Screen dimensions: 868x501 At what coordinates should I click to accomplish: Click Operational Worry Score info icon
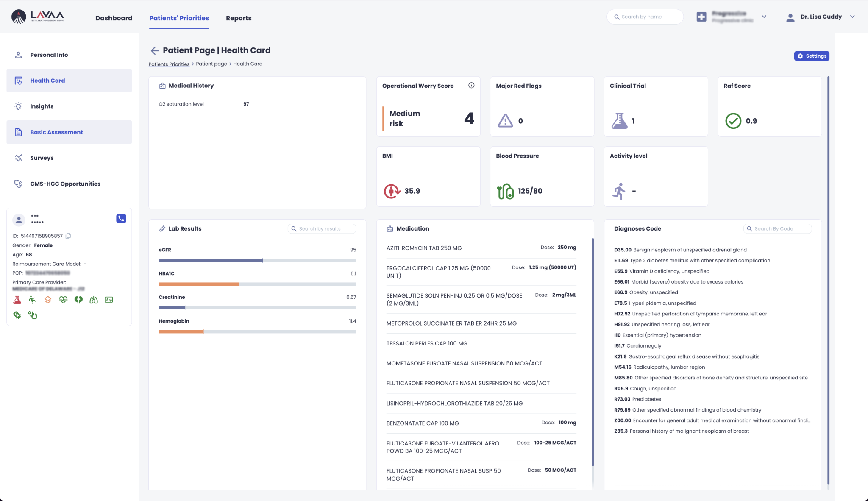click(471, 86)
